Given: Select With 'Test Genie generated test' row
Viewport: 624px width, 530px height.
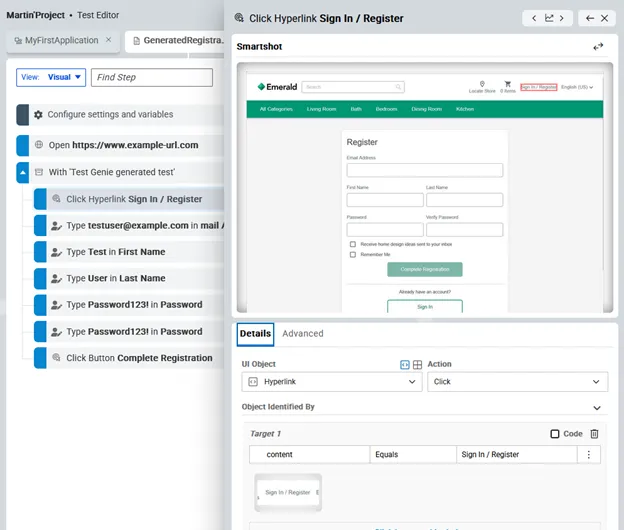Looking at the screenshot, I should click(120, 172).
